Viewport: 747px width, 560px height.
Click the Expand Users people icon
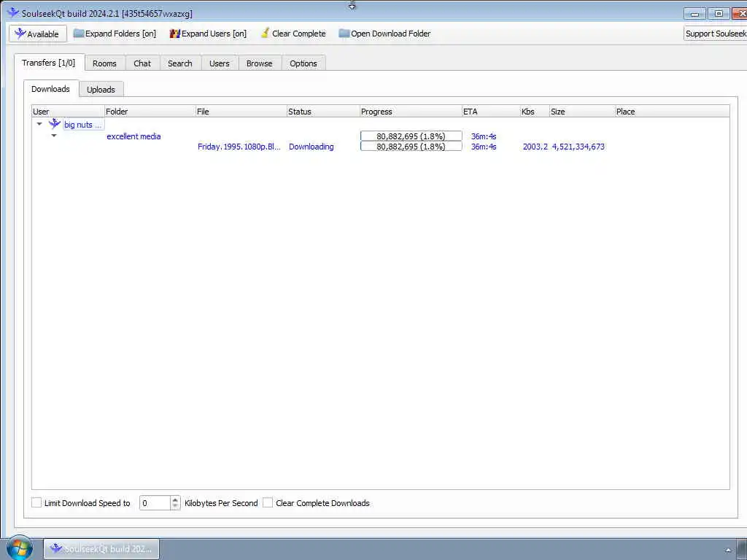(x=175, y=34)
